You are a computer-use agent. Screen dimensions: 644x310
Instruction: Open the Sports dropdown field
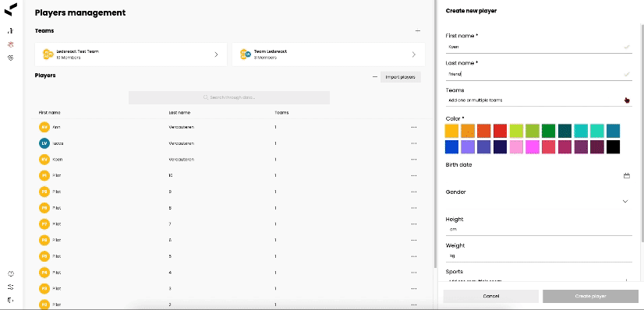click(539, 280)
